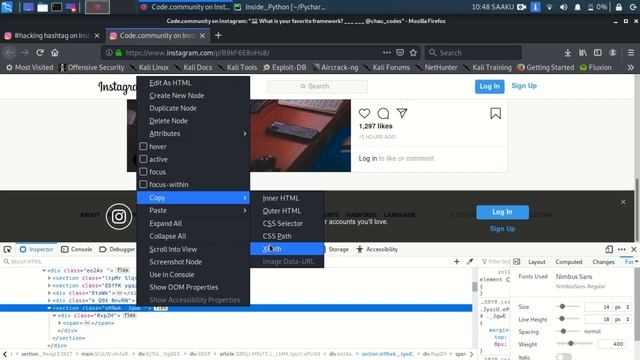
Task: Open the Accessibility tab
Action: 377,249
